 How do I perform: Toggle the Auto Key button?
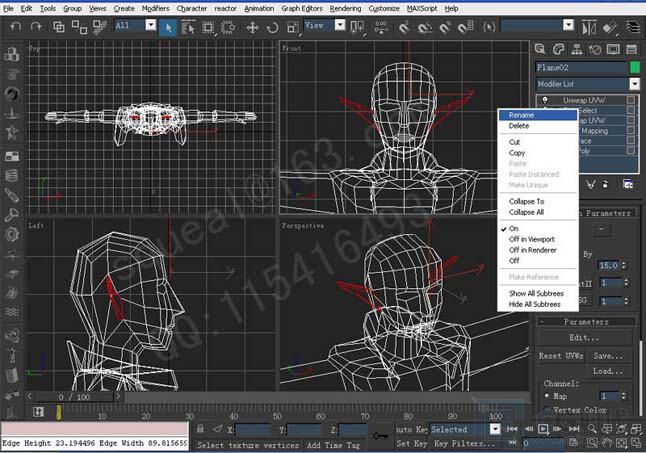[x=411, y=429]
